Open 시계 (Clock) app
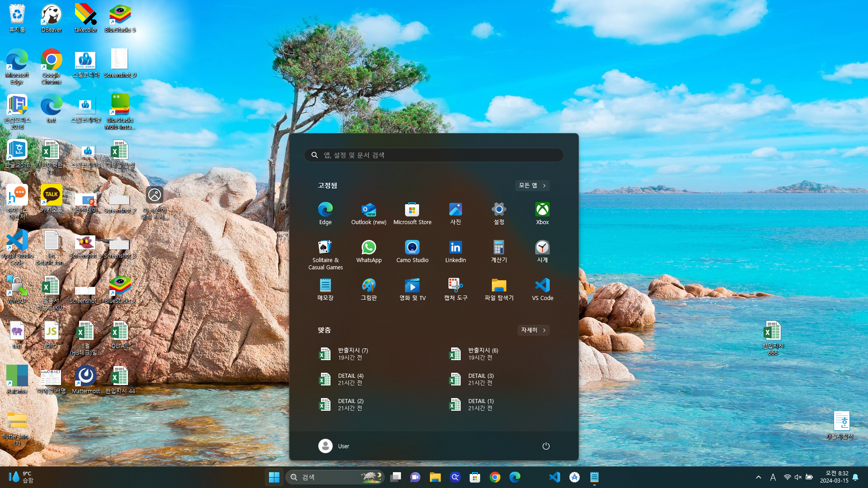The image size is (868, 488). pyautogui.click(x=542, y=251)
